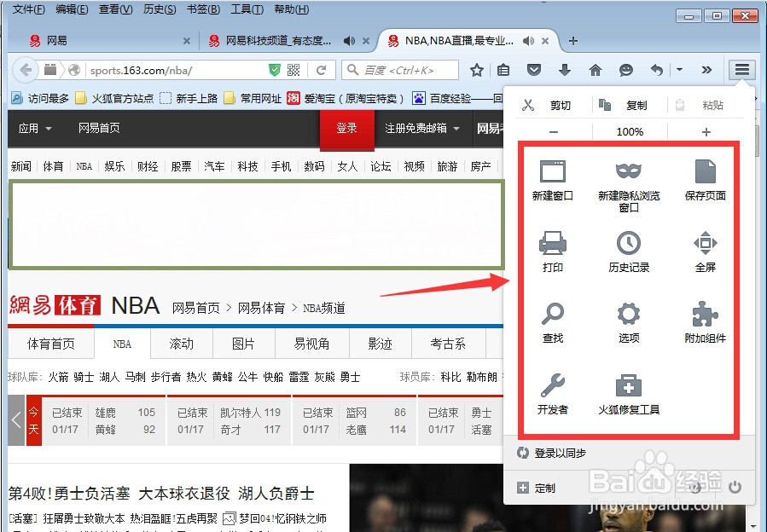This screenshot has height=532, width=767.
Task: Close the 网易 tab
Action: (x=186, y=41)
